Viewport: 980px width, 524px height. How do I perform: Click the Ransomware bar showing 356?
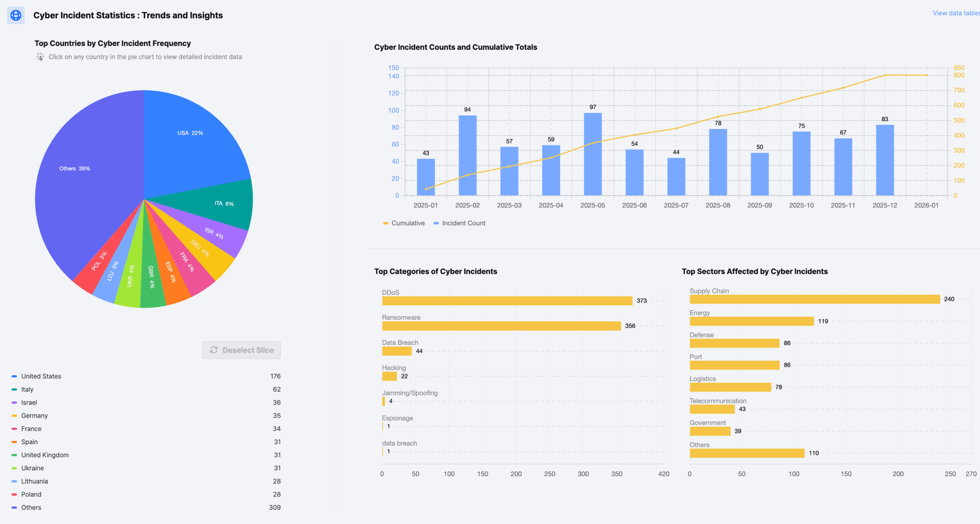click(501, 326)
